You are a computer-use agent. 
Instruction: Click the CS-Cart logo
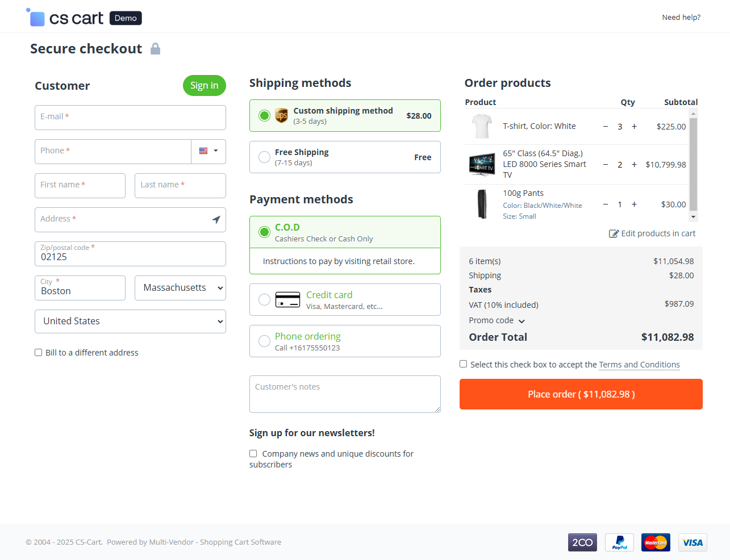66,16
